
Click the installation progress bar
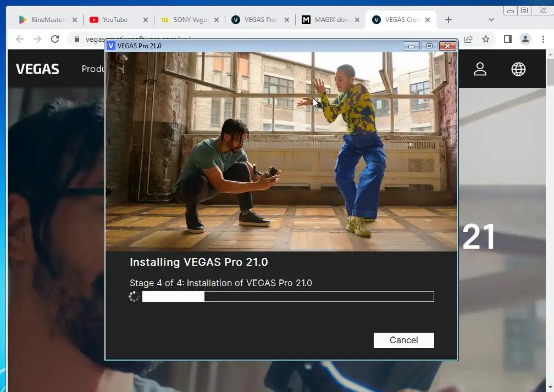(288, 296)
